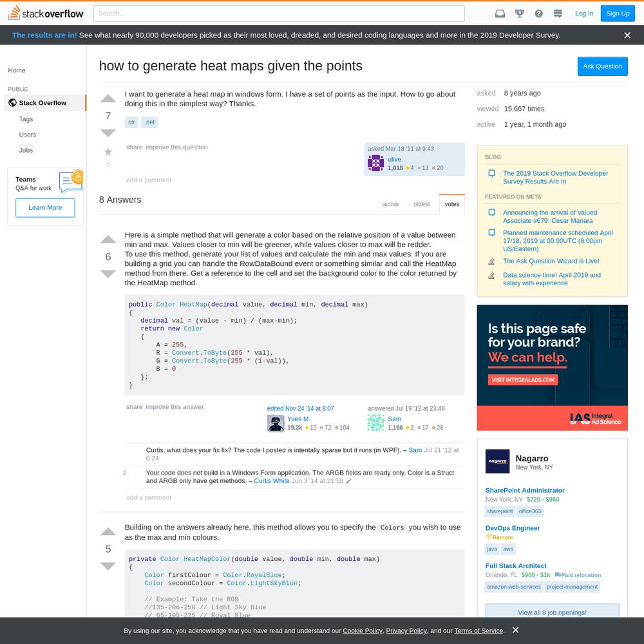644x644 pixels.
Task: Open the achievements trophy icon
Action: pos(520,14)
